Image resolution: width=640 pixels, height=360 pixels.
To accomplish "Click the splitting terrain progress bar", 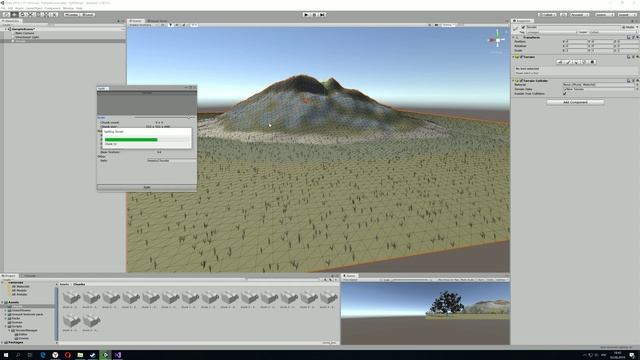I will pos(147,140).
